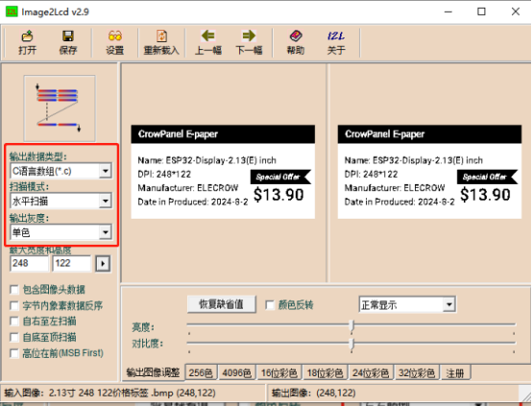532x406 pixels.
Task: Expand the 输出数据类型 dropdown
Action: pos(106,171)
